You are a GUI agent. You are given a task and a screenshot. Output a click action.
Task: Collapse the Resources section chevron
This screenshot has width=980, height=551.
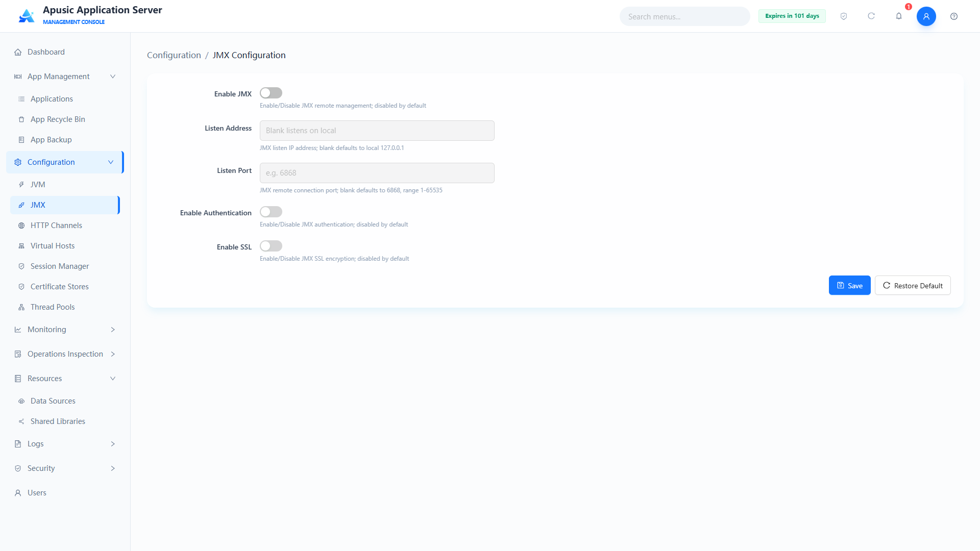[x=113, y=379]
